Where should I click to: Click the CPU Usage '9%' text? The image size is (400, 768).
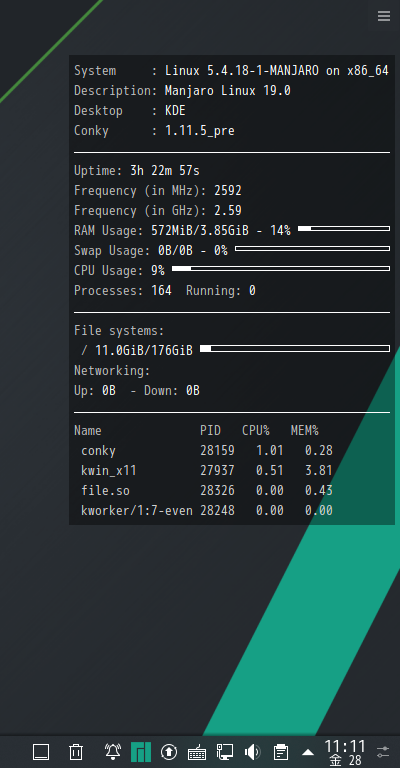pos(158,271)
